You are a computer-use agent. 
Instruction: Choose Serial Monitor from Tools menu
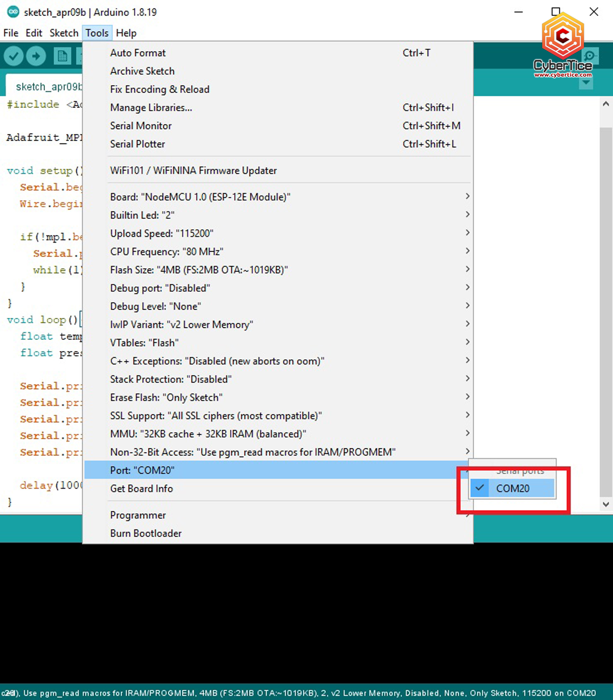[x=141, y=126]
